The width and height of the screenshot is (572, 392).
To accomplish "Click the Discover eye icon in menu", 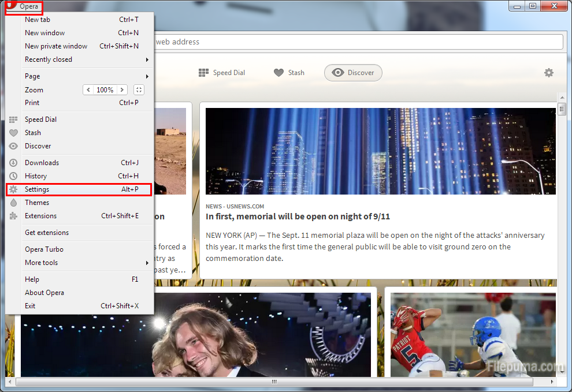I will 13,146.
